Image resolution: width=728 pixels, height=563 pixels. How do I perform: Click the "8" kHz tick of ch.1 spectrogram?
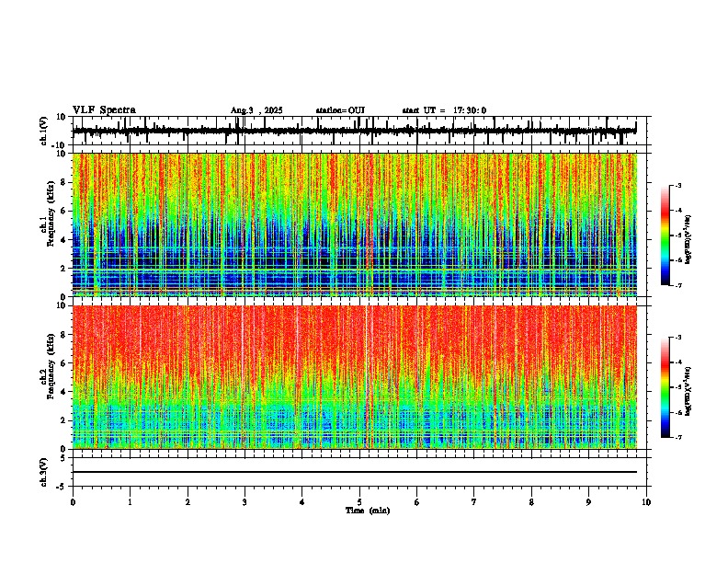pos(63,182)
